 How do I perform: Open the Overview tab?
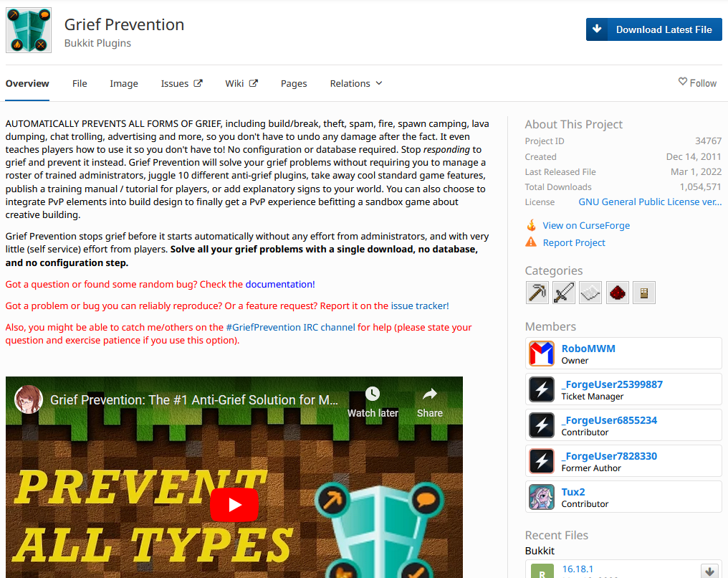[27, 84]
